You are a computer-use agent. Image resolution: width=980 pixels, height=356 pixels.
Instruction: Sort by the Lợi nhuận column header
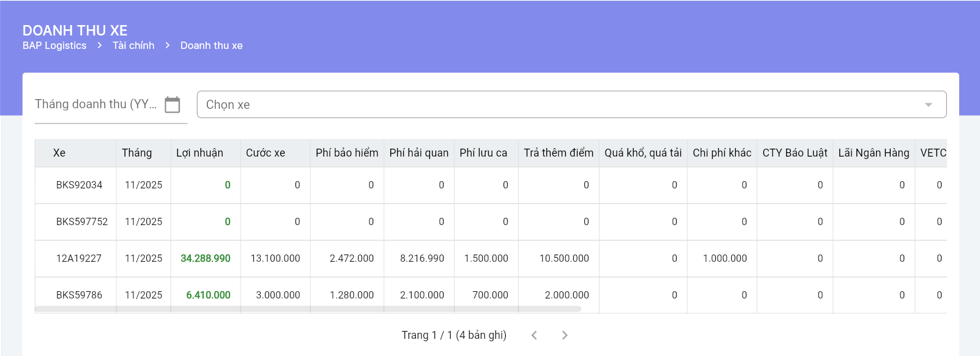click(199, 153)
